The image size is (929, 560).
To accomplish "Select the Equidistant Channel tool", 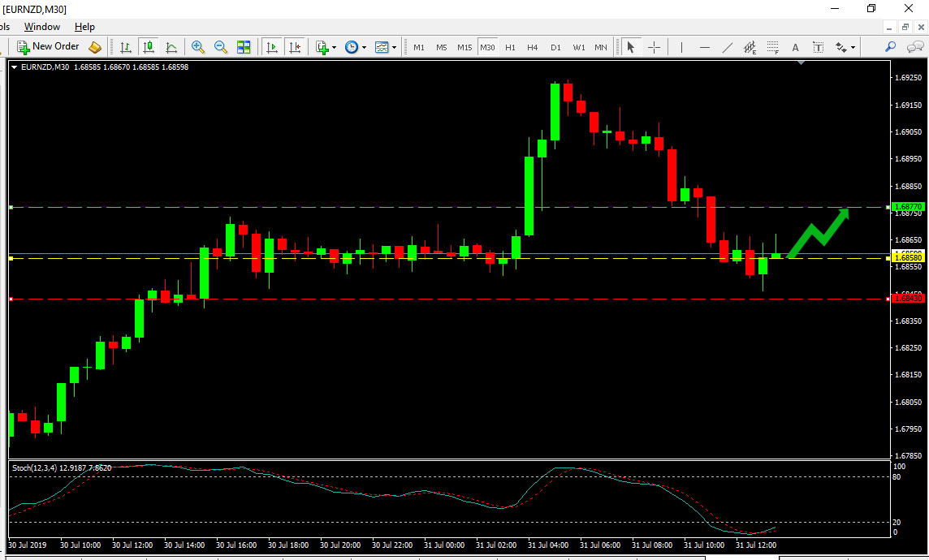I will pos(750,47).
